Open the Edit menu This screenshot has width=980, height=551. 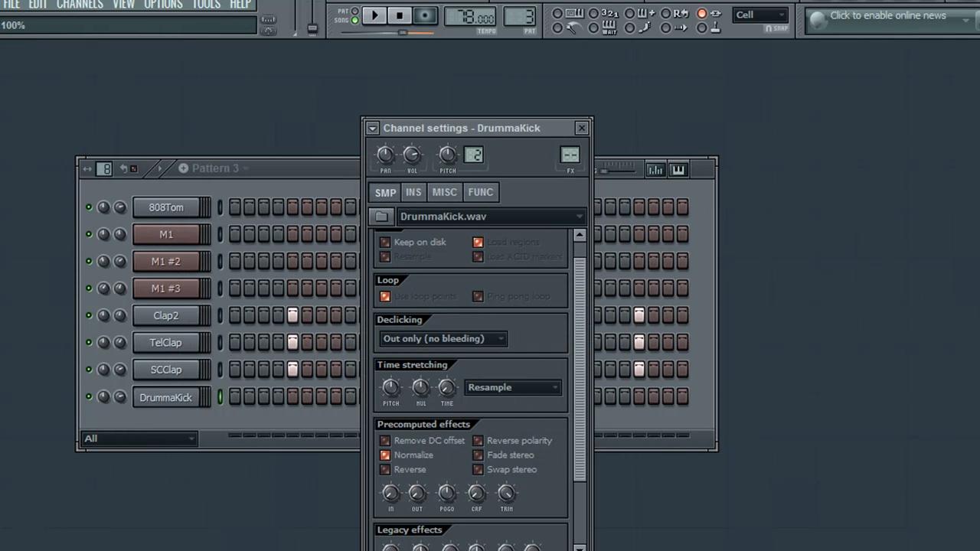(x=38, y=5)
